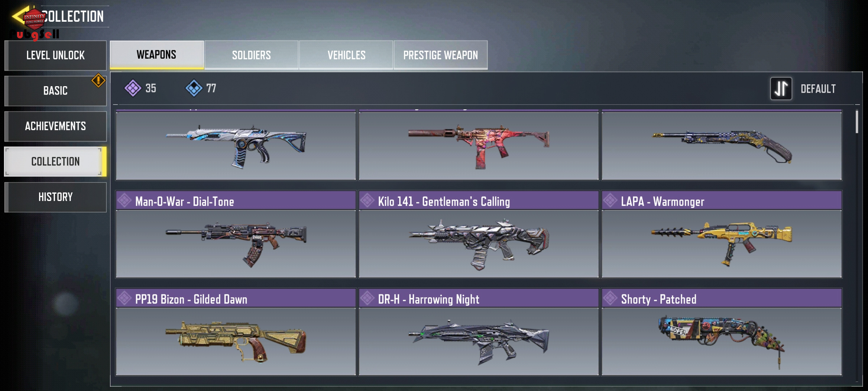Open the Level Unlock section
The image size is (868, 391).
(55, 55)
